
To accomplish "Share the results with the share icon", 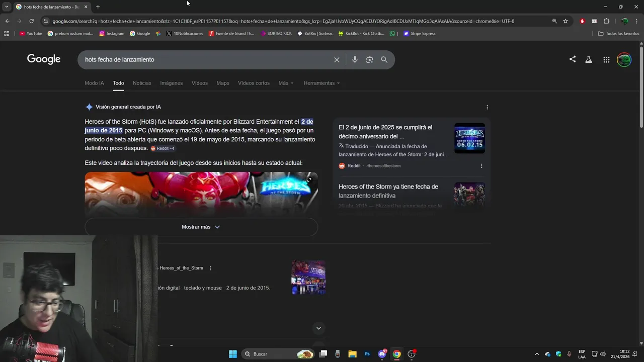I will click(573, 59).
